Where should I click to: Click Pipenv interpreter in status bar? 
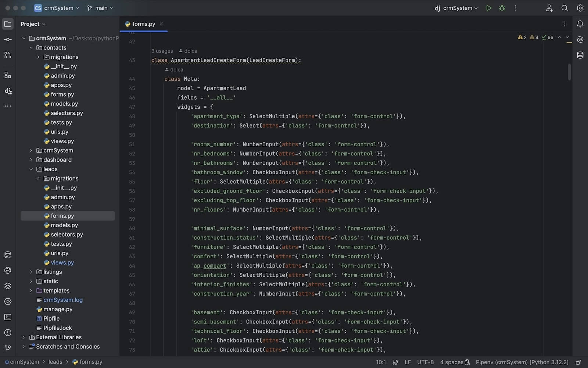[522, 362]
